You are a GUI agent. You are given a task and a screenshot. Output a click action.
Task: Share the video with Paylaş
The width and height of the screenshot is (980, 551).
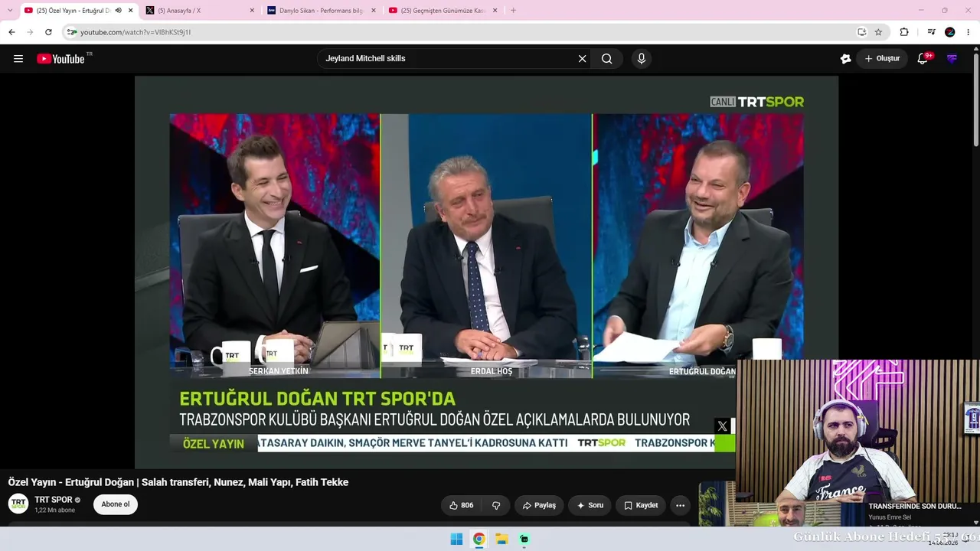coord(539,505)
